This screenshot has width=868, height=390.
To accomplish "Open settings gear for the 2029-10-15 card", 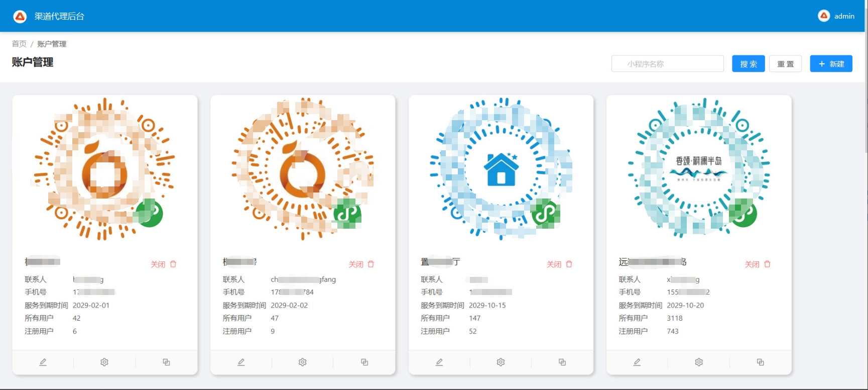I will [x=501, y=362].
